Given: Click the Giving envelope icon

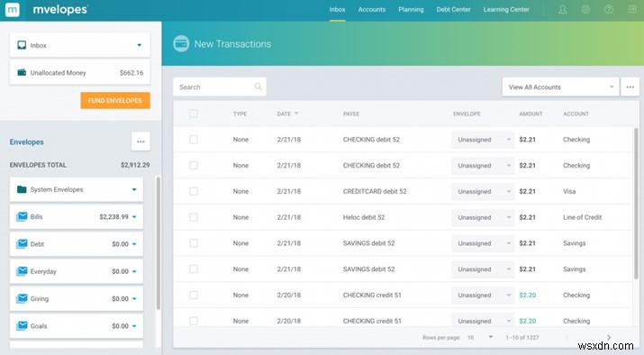Looking at the screenshot, I should point(22,299).
